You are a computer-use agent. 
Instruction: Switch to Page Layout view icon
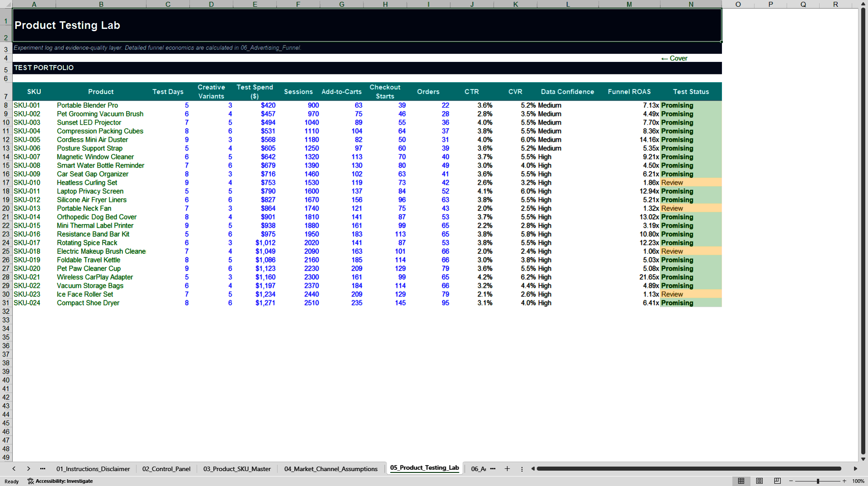click(759, 481)
